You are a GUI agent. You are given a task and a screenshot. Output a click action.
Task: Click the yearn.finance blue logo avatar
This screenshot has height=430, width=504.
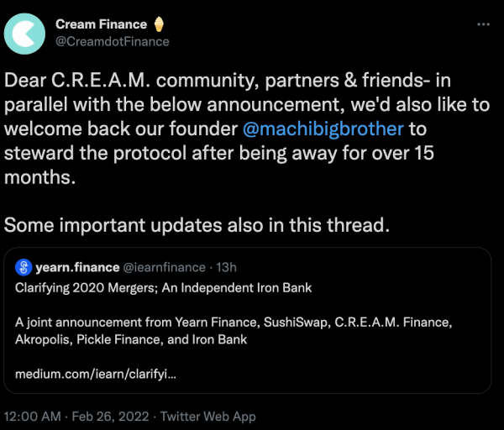pyautogui.click(x=24, y=267)
